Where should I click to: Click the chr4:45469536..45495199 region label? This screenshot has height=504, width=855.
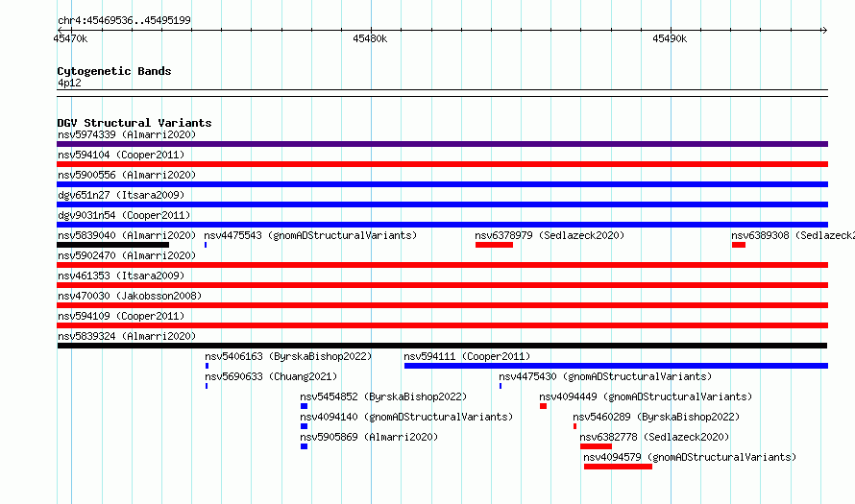[x=124, y=20]
